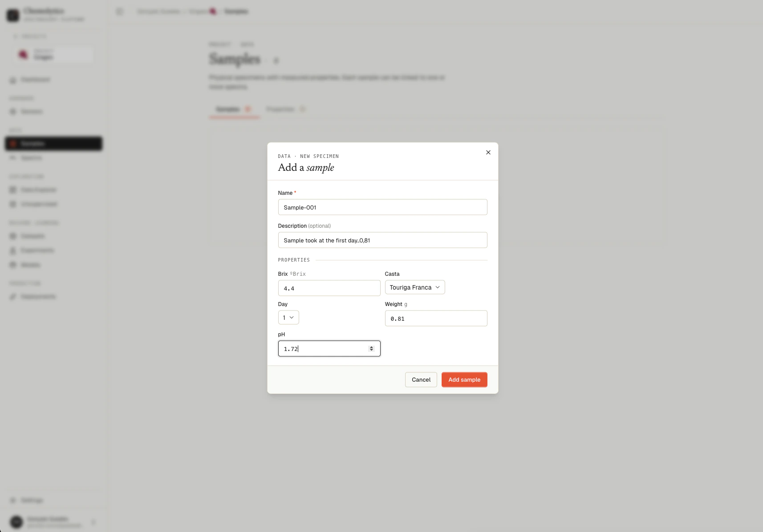Click the "DATA · NEW SPECIMEN" label

point(308,156)
